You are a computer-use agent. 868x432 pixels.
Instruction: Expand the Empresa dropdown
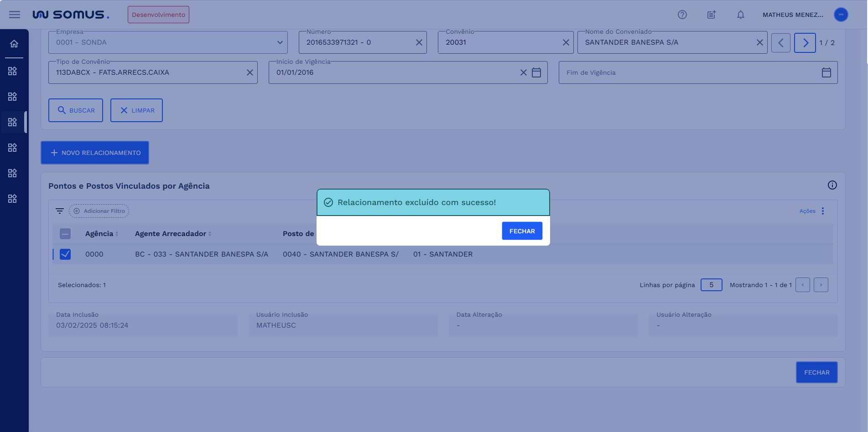coord(280,42)
